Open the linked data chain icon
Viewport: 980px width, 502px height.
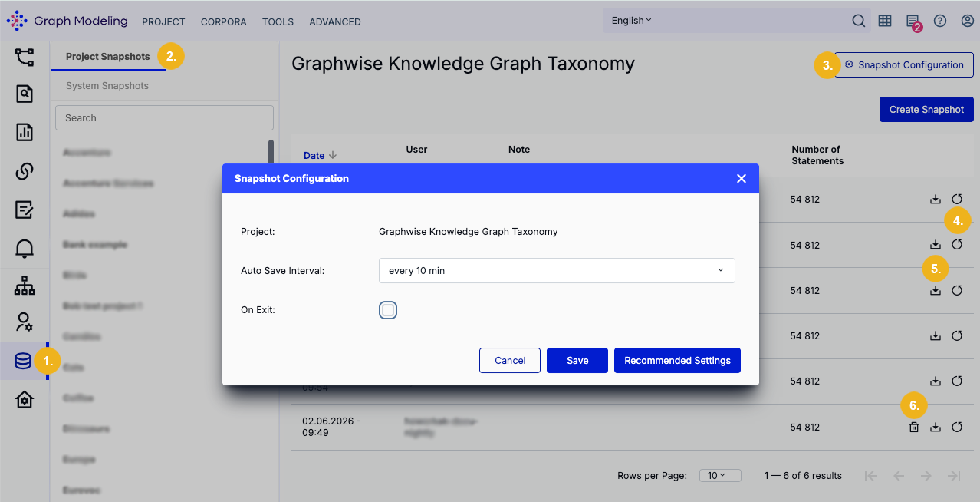point(25,171)
